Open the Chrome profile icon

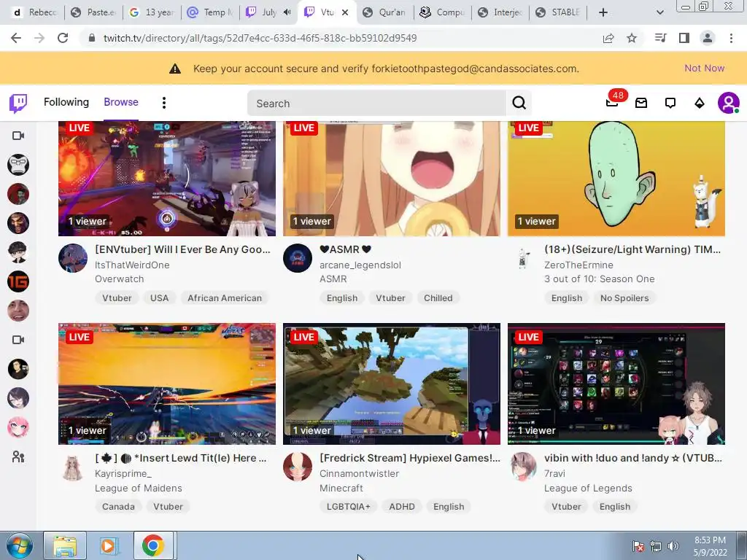pyautogui.click(x=708, y=38)
